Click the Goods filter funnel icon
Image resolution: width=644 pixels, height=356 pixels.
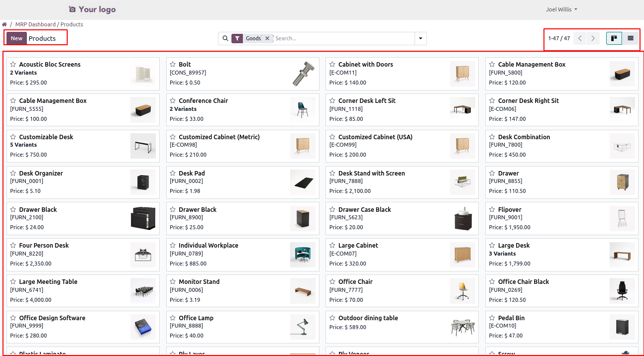tap(238, 38)
